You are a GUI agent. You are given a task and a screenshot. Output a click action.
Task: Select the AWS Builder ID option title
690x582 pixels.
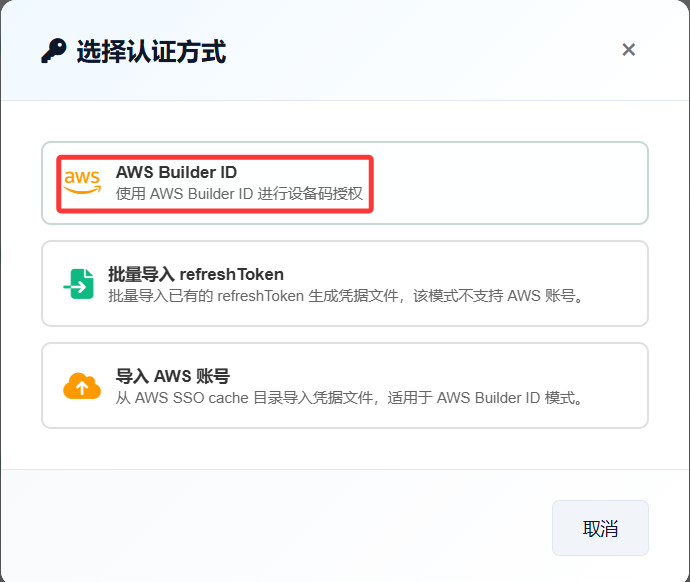pyautogui.click(x=176, y=172)
